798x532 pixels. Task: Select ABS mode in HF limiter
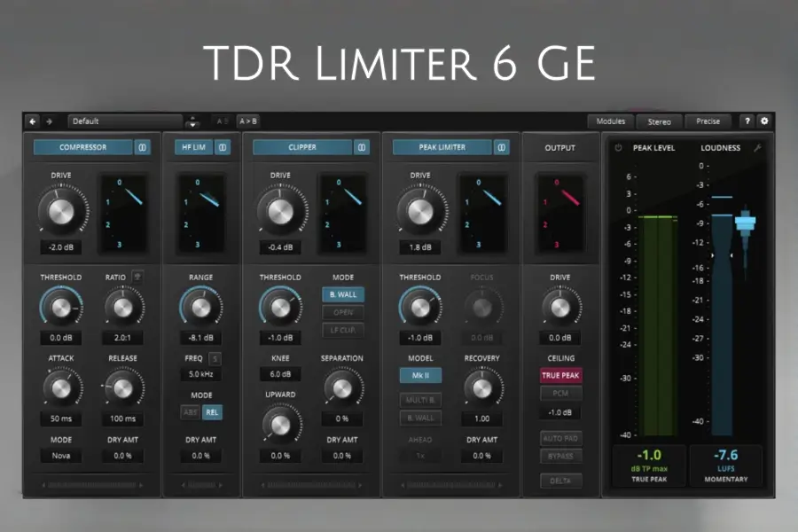pyautogui.click(x=191, y=412)
